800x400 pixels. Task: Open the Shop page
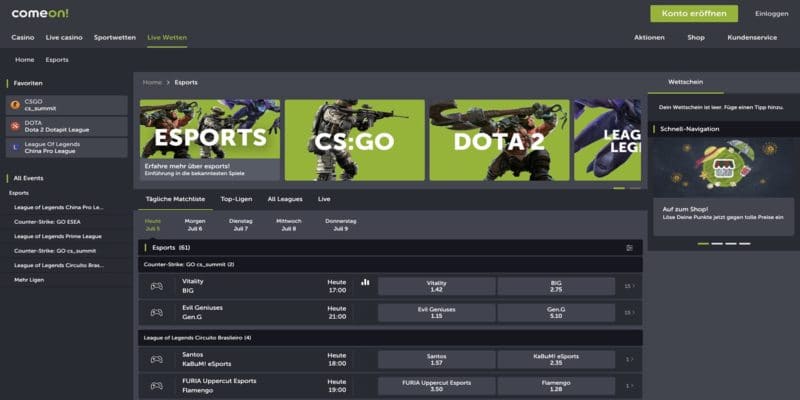tap(696, 37)
